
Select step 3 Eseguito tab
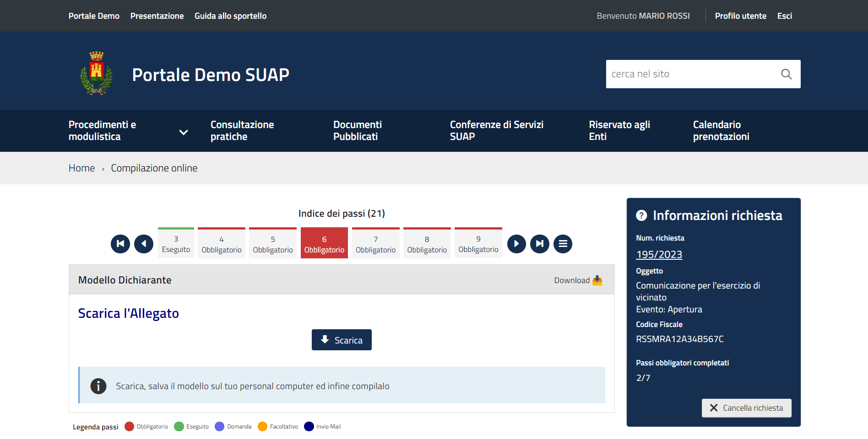pos(176,244)
